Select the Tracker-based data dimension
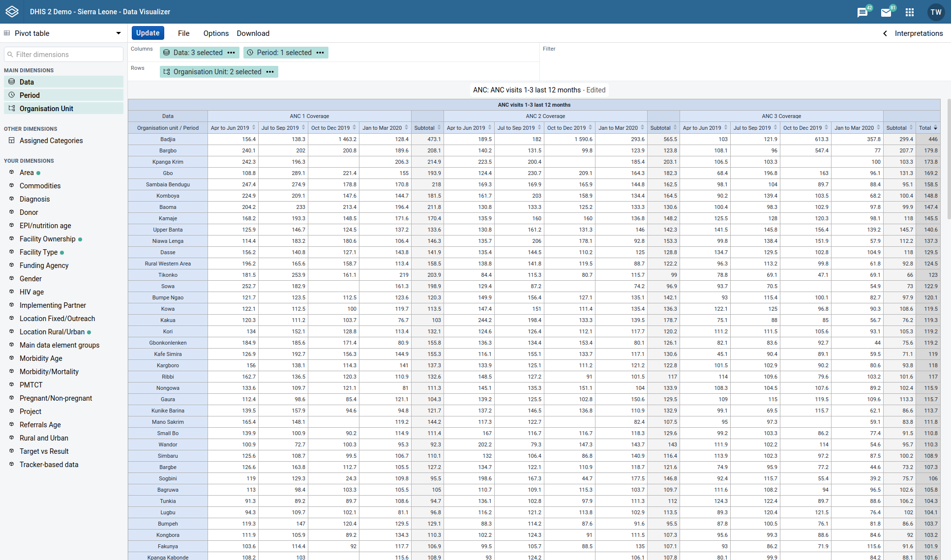This screenshot has width=951, height=560. coord(49,465)
